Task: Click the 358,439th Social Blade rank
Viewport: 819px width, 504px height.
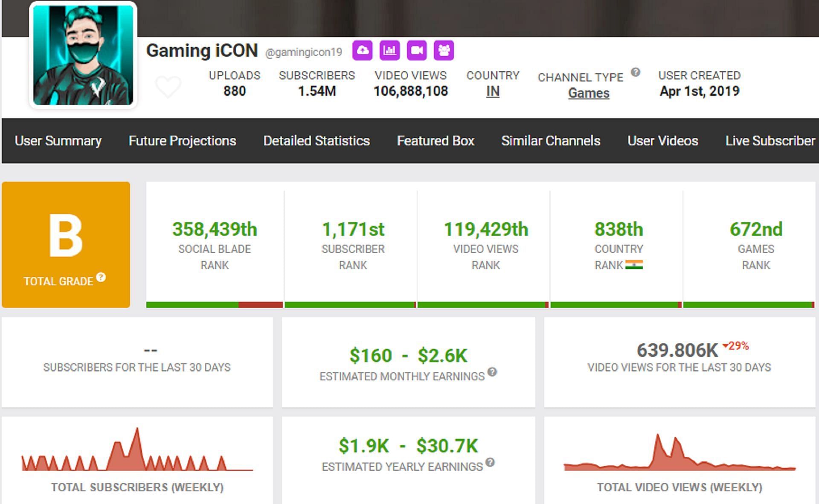Action: pos(215,229)
